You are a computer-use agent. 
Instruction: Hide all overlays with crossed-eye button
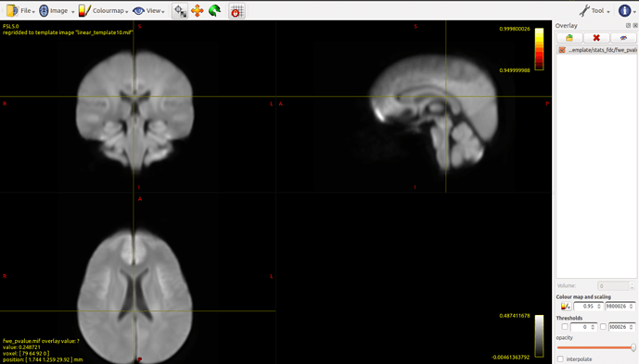623,38
